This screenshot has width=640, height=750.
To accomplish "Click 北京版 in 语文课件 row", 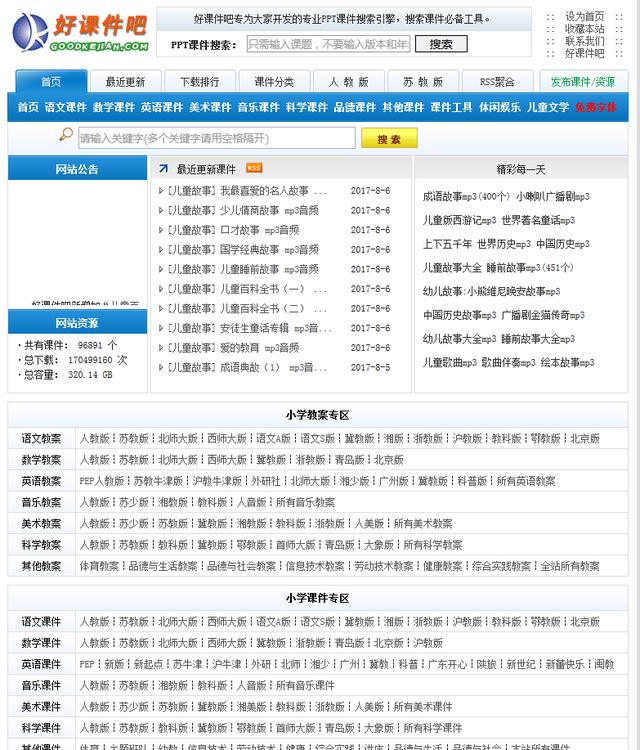I will (x=585, y=622).
